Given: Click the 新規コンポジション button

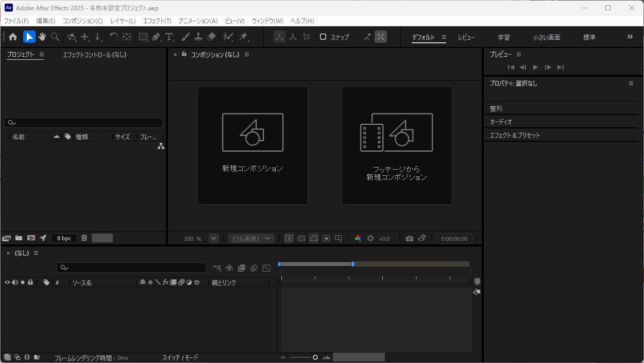Looking at the screenshot, I should click(x=252, y=145).
